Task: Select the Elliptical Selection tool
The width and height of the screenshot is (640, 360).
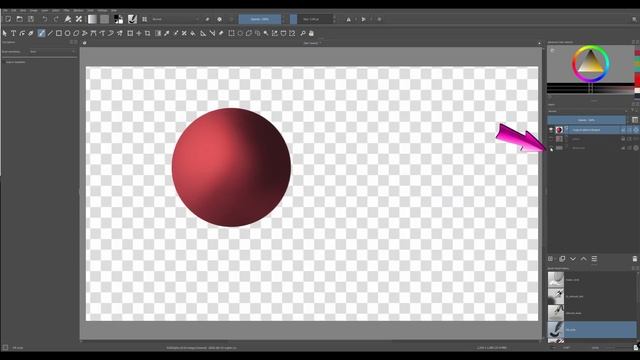Action: (240, 33)
